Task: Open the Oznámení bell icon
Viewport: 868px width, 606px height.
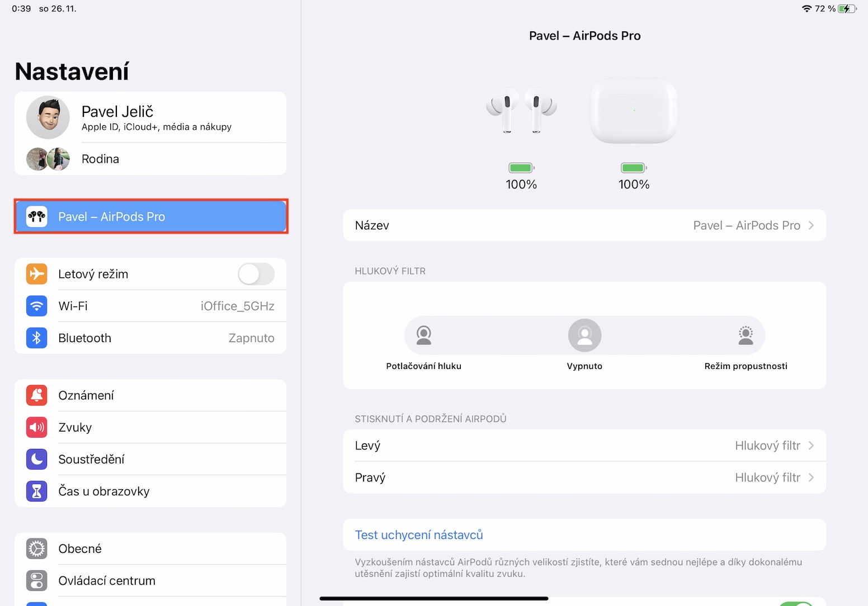Action: [36, 395]
